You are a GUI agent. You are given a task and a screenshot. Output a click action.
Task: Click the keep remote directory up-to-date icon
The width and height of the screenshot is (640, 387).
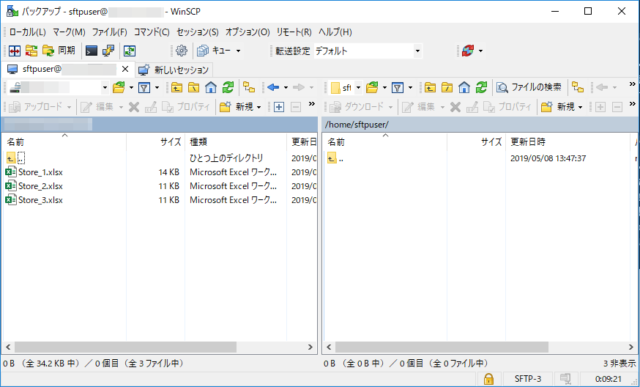pyautogui.click(x=130, y=51)
